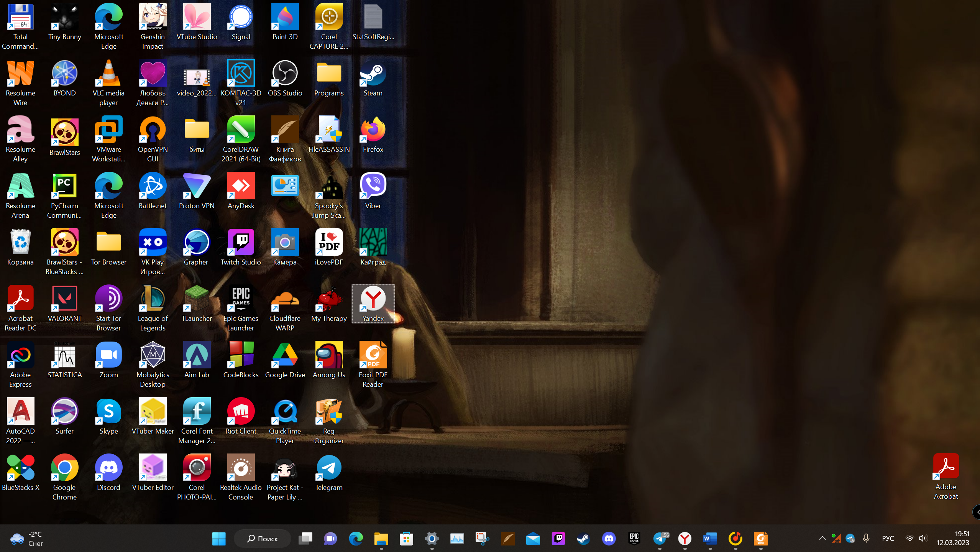Open VMware Workstation shortcut

coord(108,139)
